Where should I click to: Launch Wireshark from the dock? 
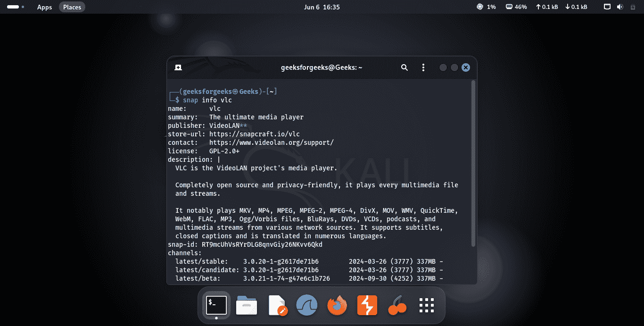(x=307, y=305)
